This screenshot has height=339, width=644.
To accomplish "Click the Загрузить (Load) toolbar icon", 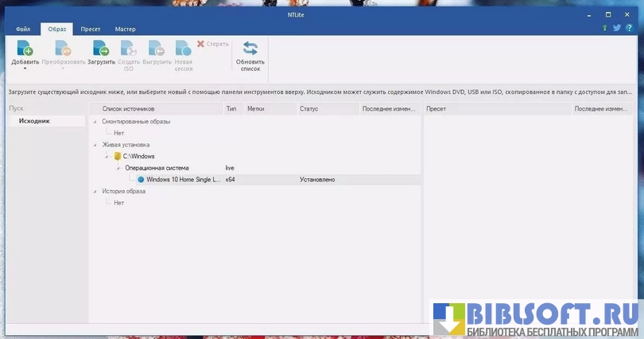I will click(101, 49).
